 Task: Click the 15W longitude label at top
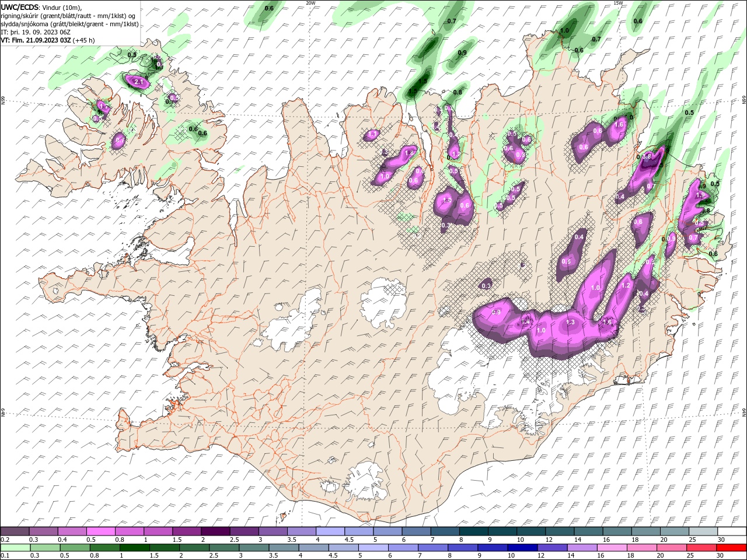pyautogui.click(x=618, y=2)
